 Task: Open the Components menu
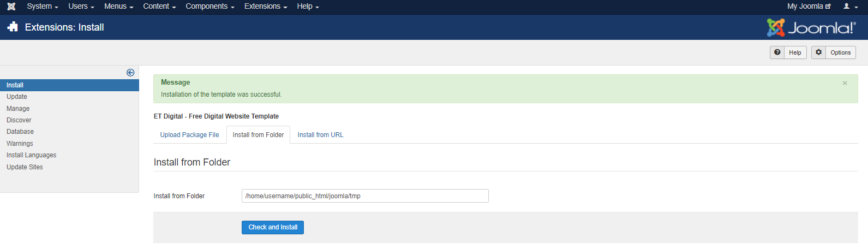coord(209,7)
